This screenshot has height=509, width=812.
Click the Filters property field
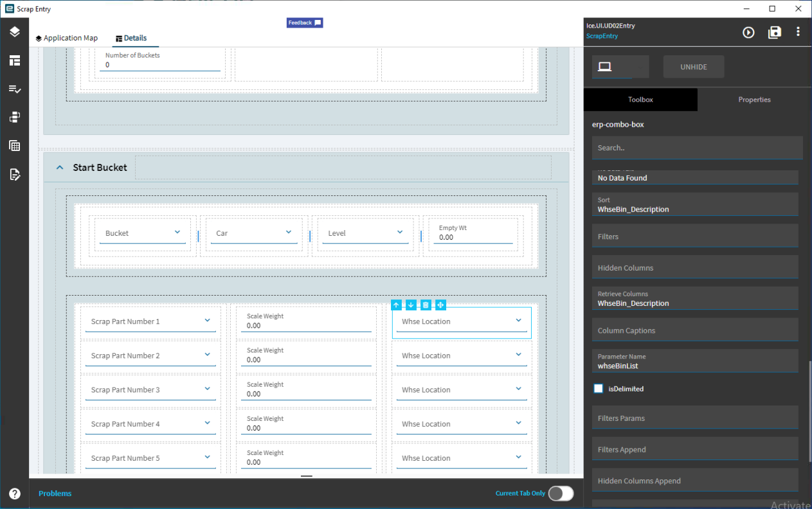point(695,236)
